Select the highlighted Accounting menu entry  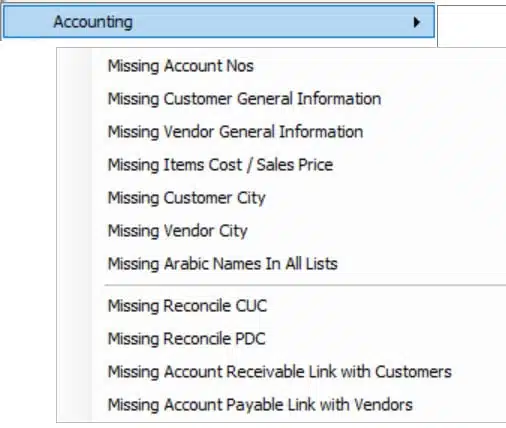pos(219,22)
